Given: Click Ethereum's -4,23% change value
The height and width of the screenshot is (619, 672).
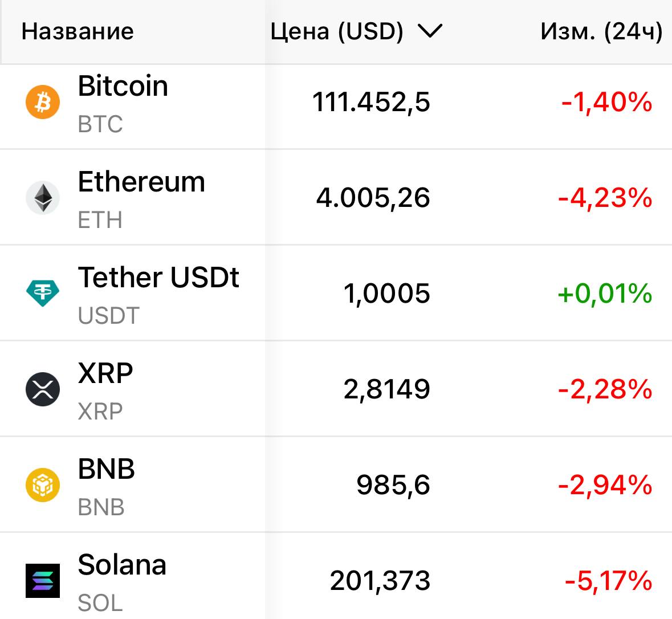Looking at the screenshot, I should tap(605, 198).
